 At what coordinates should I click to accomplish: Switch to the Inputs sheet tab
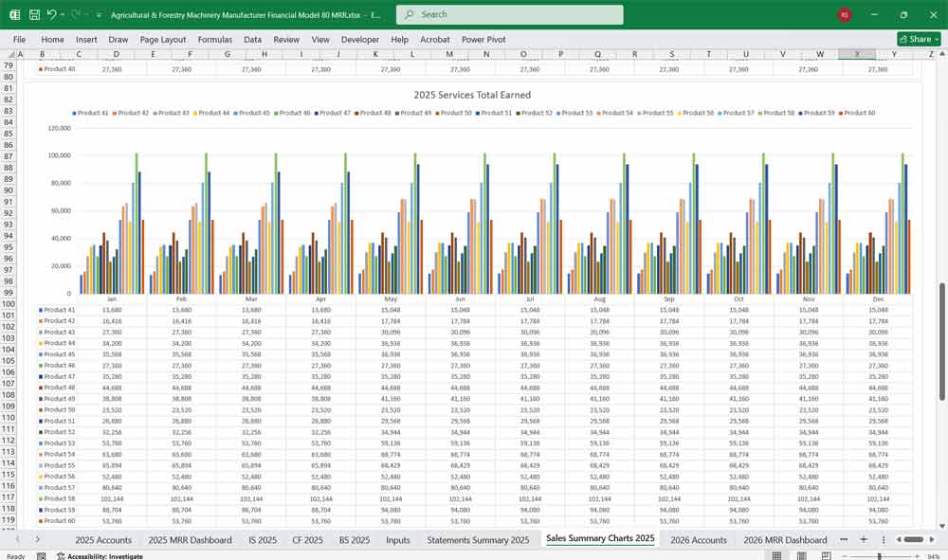point(398,540)
